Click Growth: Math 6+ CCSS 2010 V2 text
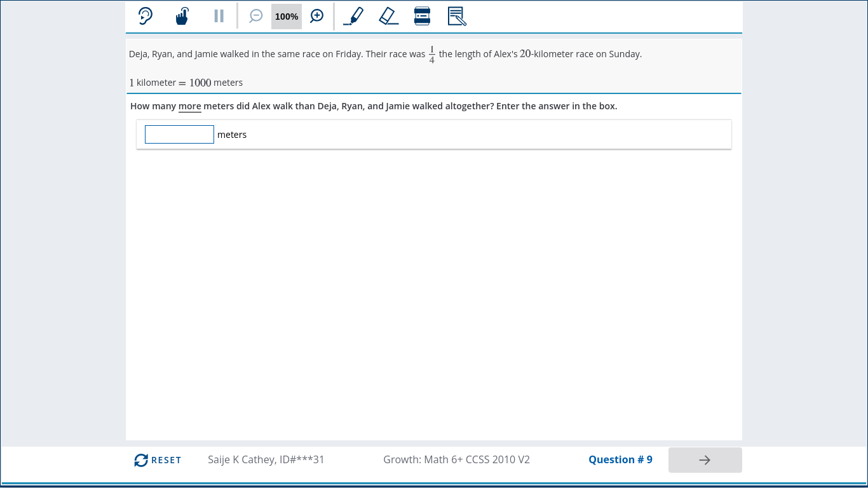Viewport: 868px width, 488px height. pyautogui.click(x=456, y=459)
